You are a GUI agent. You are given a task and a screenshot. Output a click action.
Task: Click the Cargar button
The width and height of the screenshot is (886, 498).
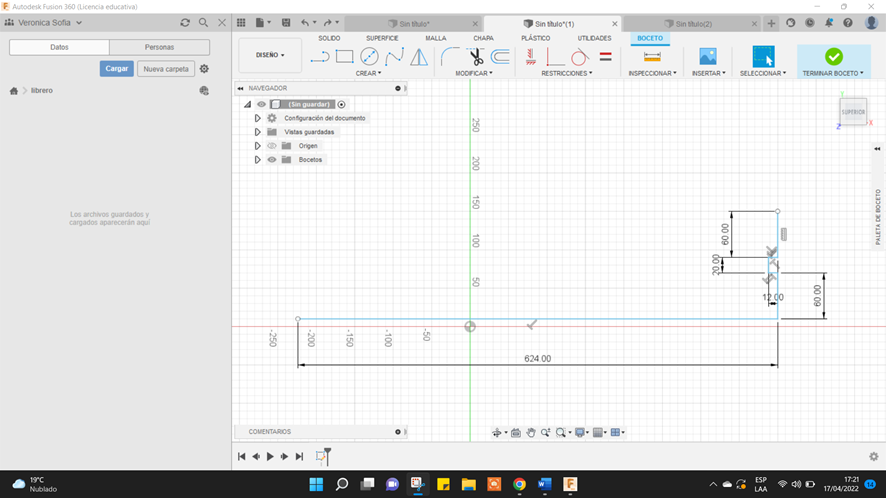[116, 68]
